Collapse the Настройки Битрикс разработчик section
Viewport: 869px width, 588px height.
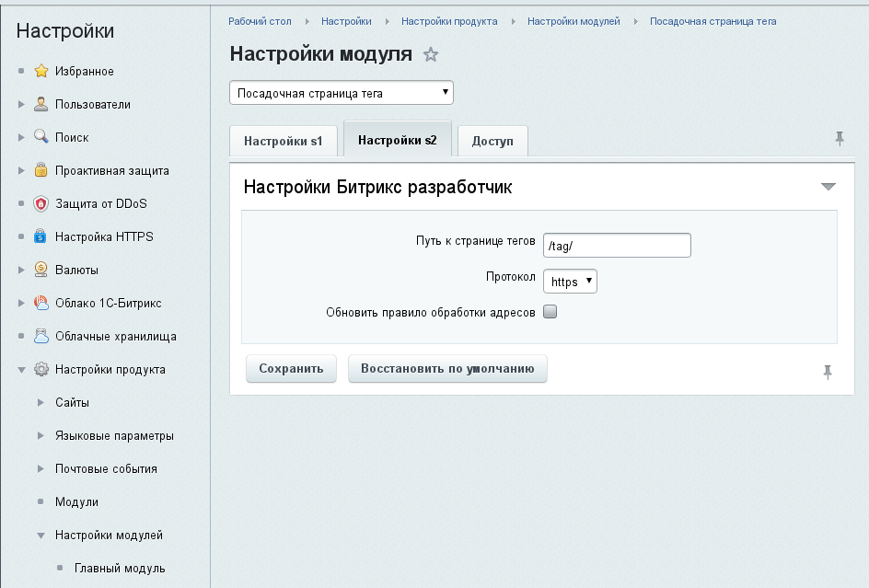(828, 187)
